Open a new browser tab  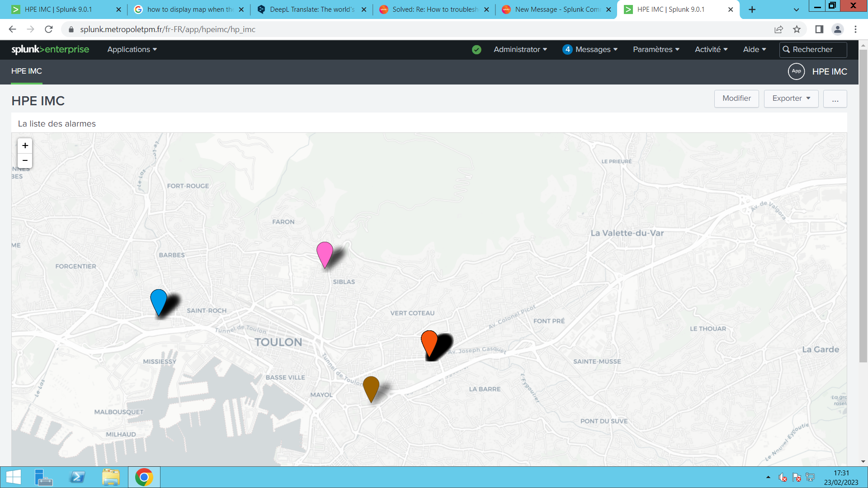tap(752, 9)
